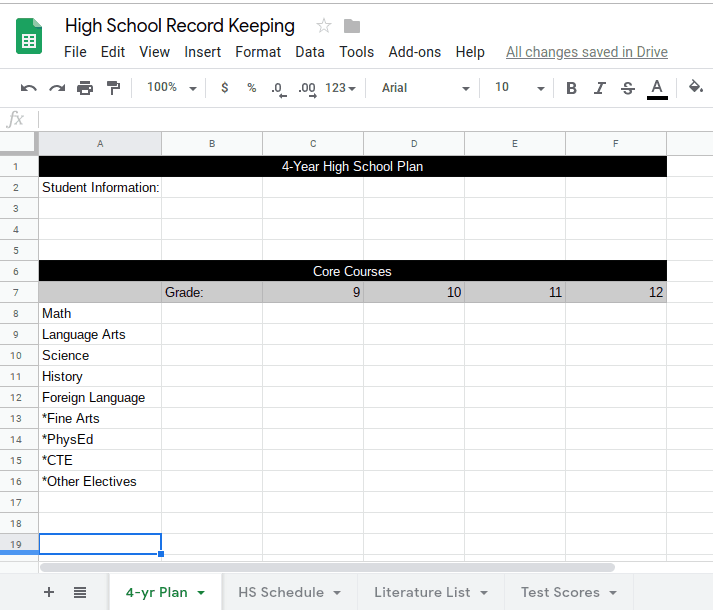
Task: Toggle italic formatting
Action: pyautogui.click(x=599, y=88)
